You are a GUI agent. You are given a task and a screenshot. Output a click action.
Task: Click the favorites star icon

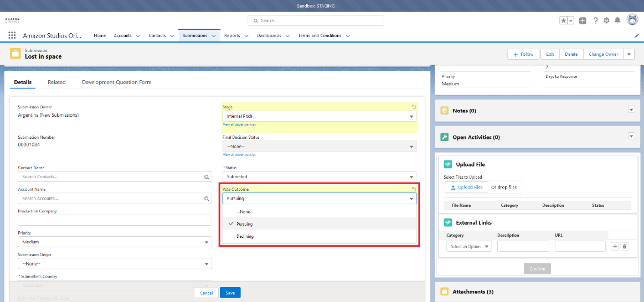coord(564,20)
